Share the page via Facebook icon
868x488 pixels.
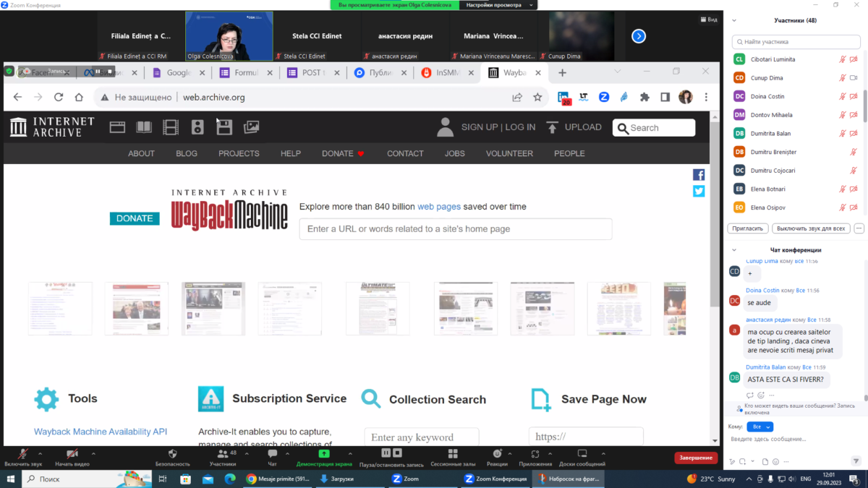point(699,175)
